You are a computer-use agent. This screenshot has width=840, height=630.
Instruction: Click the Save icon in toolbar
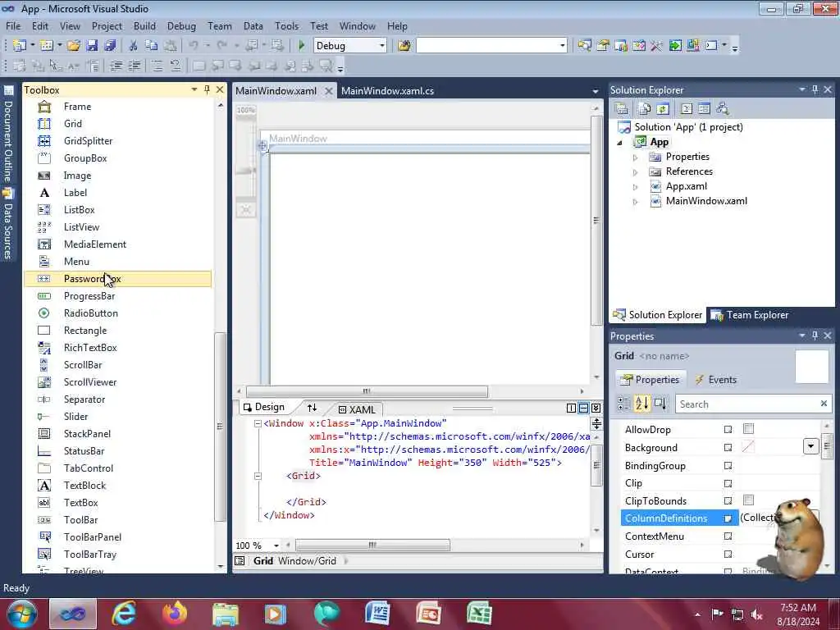click(92, 46)
